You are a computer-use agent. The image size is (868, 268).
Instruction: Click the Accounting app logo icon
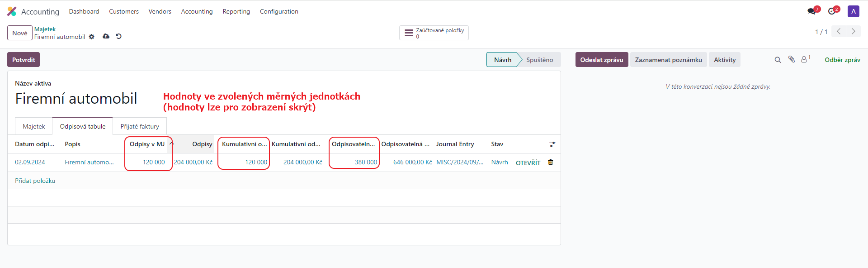pyautogui.click(x=12, y=11)
